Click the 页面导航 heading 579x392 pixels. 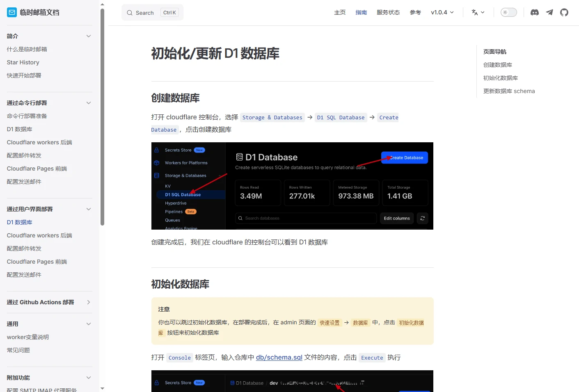495,52
